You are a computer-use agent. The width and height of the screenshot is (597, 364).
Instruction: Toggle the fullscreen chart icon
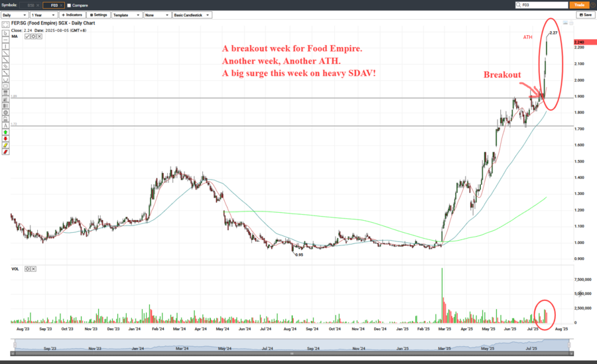[x=5, y=25]
